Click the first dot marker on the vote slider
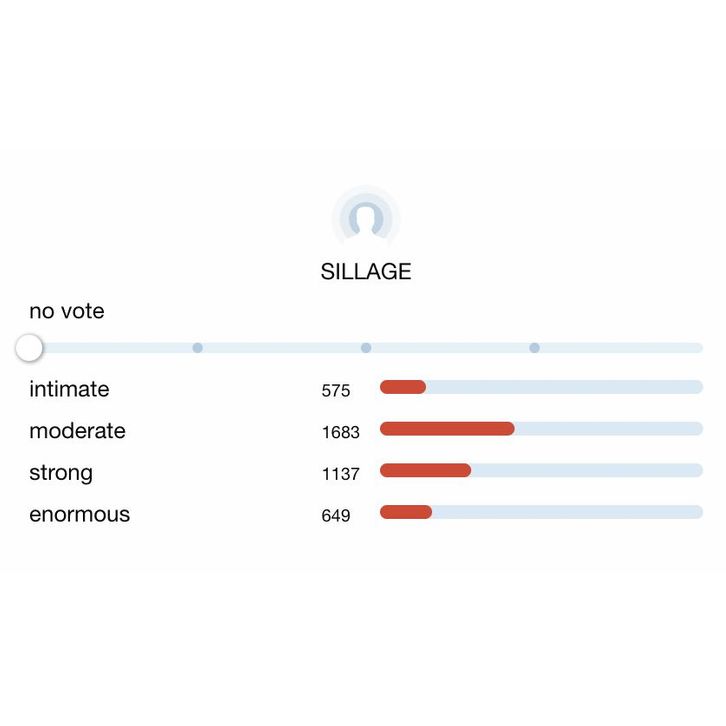This screenshot has height=726, width=726. tap(198, 348)
